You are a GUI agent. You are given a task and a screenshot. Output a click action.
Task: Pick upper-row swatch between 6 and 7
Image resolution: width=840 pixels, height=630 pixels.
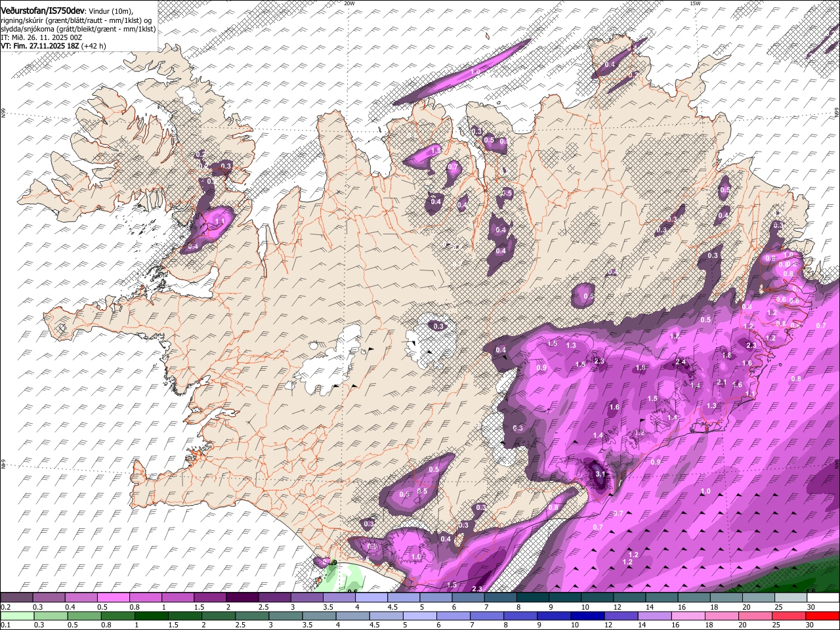(x=468, y=597)
